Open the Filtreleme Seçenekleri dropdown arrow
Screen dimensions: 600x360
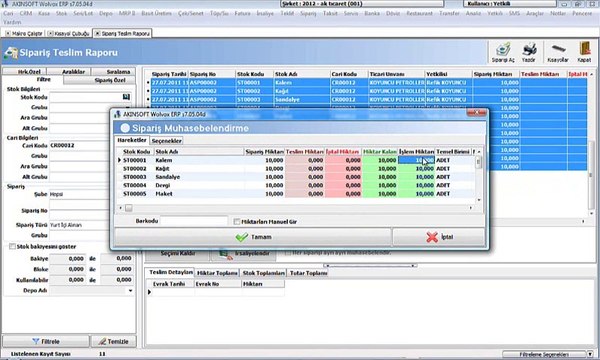[590, 354]
